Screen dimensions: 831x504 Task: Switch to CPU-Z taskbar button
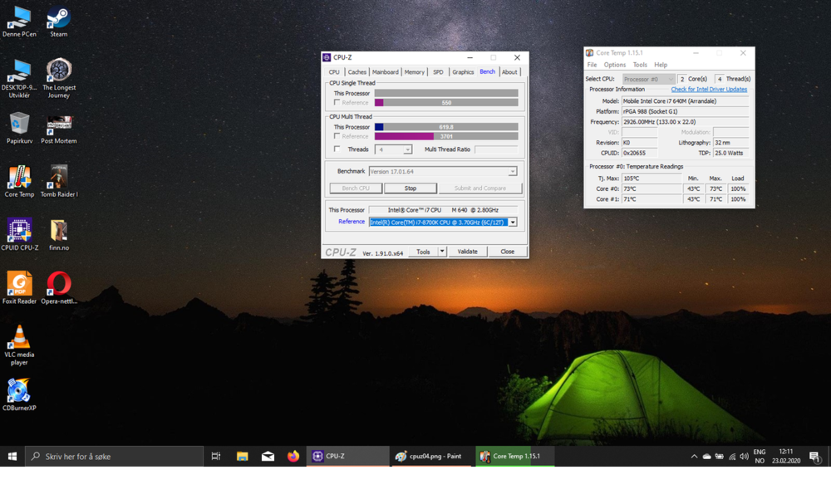click(347, 456)
